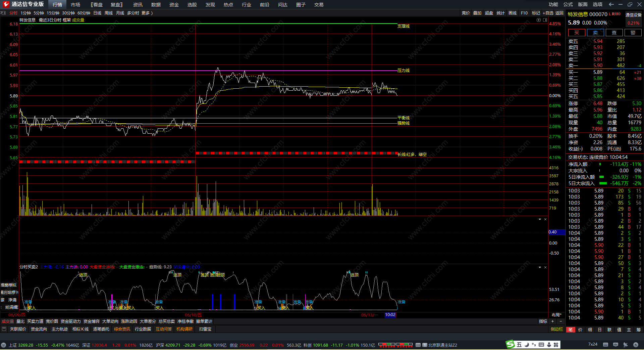Expand the 更多 period options

[x=147, y=13]
